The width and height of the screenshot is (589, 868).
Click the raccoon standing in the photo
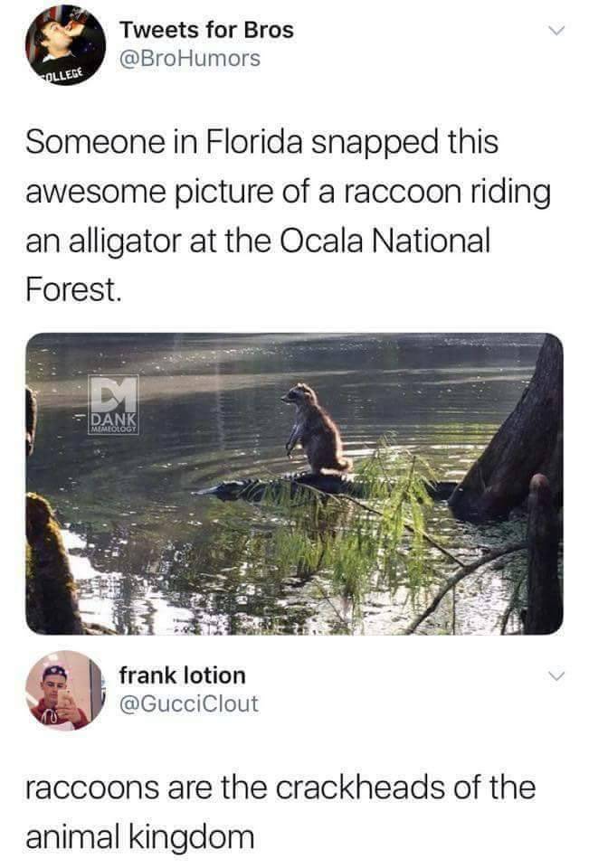(317, 429)
